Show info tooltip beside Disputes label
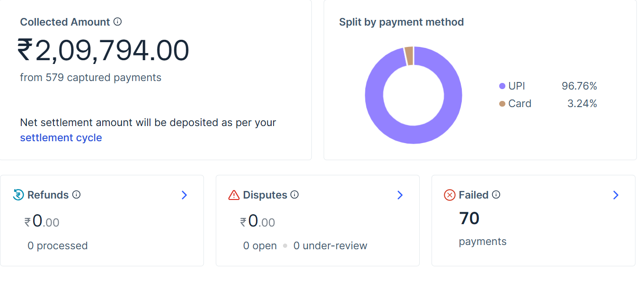The image size is (644, 281). (294, 195)
